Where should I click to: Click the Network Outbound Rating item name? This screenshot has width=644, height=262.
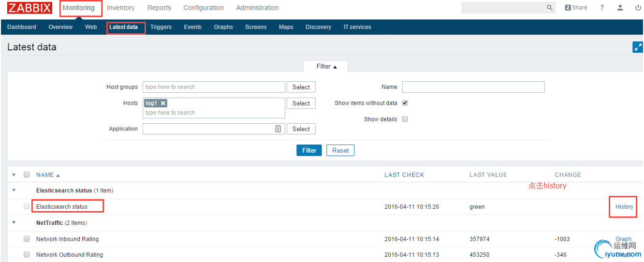pos(70,255)
